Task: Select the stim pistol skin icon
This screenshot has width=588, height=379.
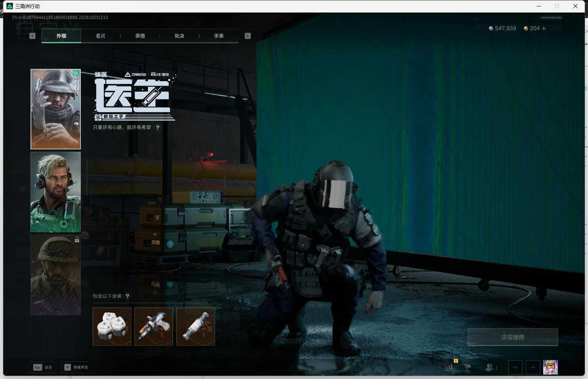Action: 153,327
